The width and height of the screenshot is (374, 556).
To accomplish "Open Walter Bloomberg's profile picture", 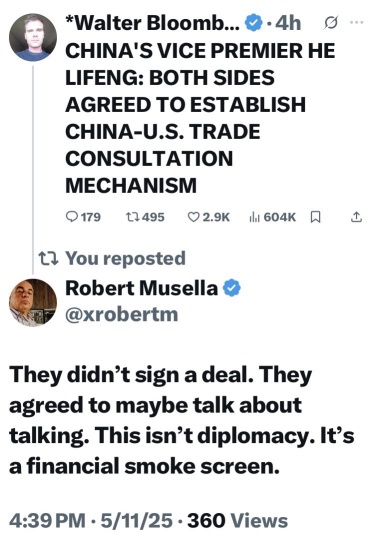I will (x=33, y=37).
